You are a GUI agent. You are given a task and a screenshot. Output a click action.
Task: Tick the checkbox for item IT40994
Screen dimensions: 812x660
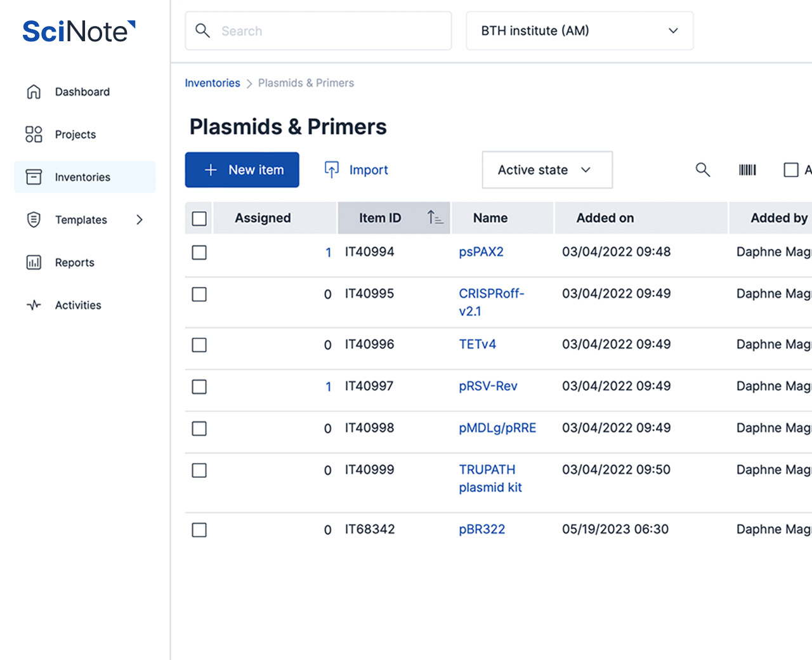[x=199, y=252]
